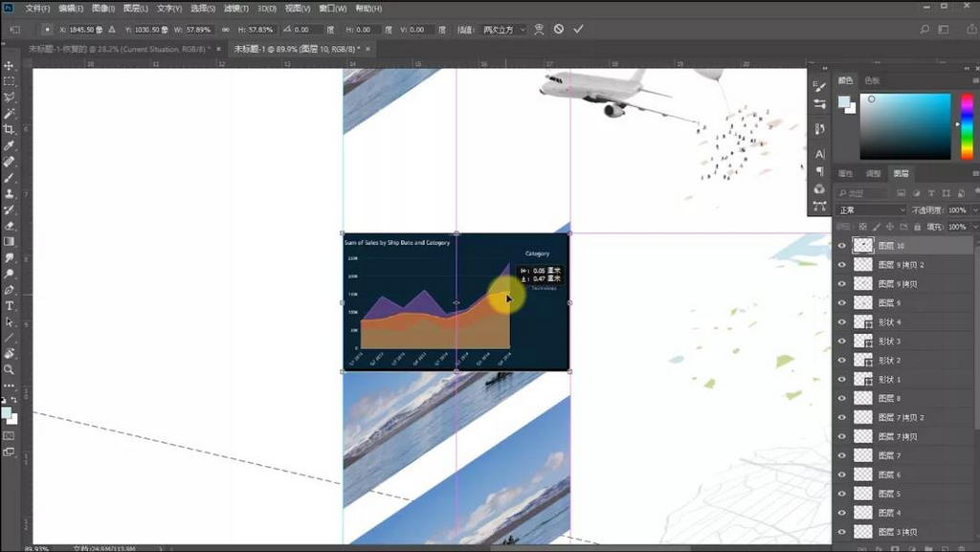Open the interpolation 两次立方 dropdown
This screenshot has width=980, height=552.
pos(504,30)
